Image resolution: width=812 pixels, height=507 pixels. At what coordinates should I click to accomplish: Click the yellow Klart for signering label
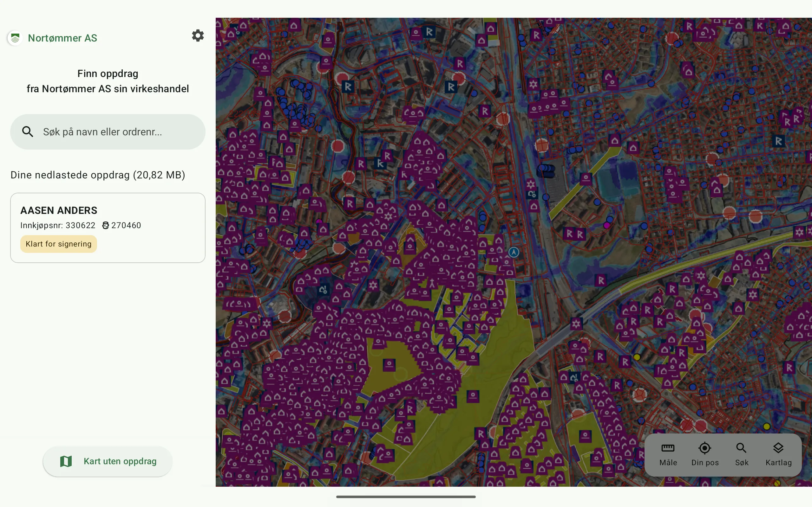pos(58,244)
